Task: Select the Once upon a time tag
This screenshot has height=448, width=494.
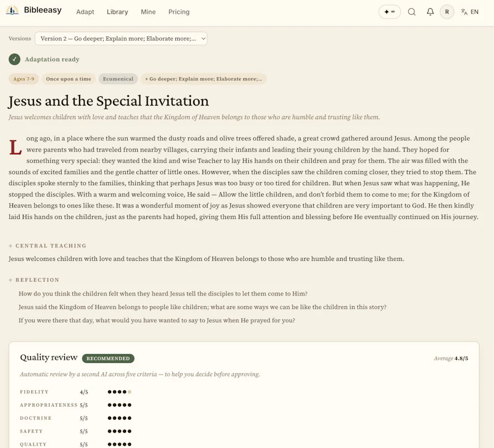Action: click(x=69, y=79)
